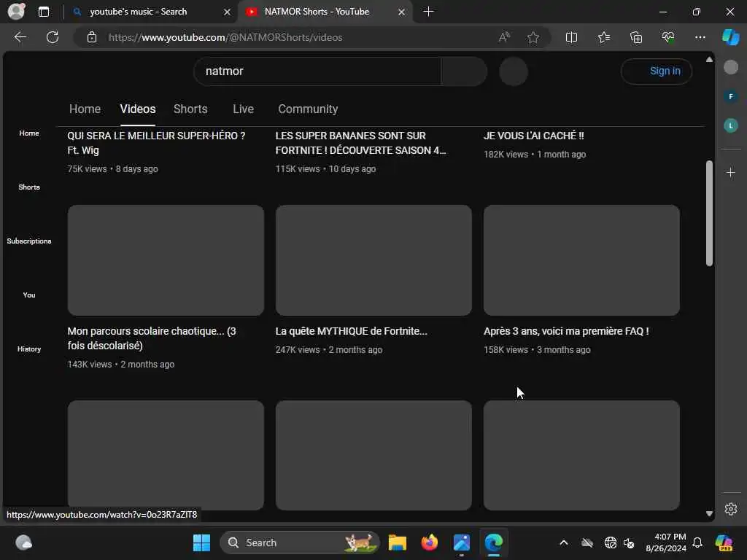Open the tab actions menu
Image resolution: width=747 pixels, height=560 pixels.
pyautogui.click(x=43, y=12)
